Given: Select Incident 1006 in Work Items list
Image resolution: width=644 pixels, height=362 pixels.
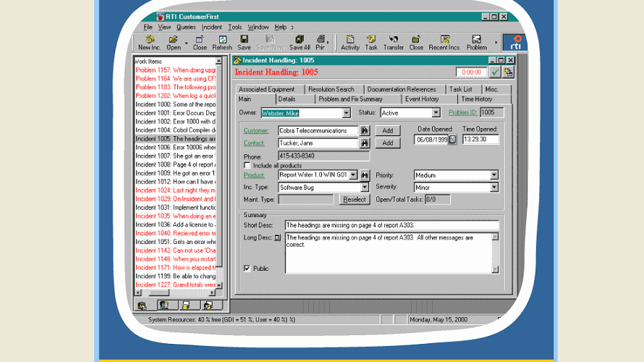Looking at the screenshot, I should tap(175, 148).
